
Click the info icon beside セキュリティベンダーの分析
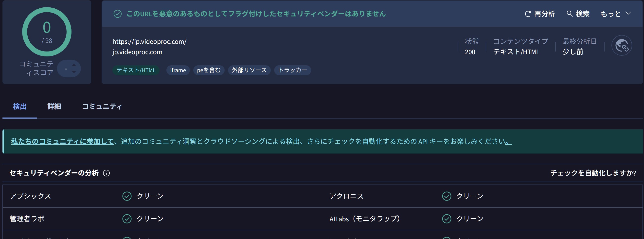point(106,173)
